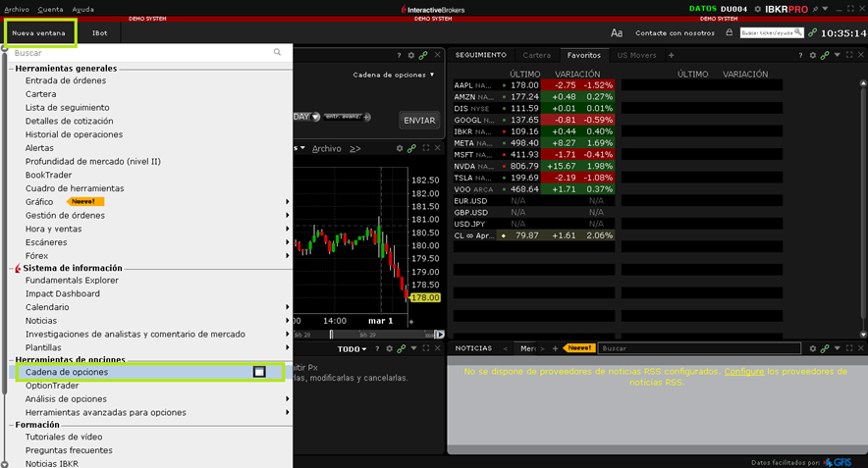Expand the Gráfico submenu
Image resolution: width=868 pixels, height=468 pixels.
[x=287, y=201]
